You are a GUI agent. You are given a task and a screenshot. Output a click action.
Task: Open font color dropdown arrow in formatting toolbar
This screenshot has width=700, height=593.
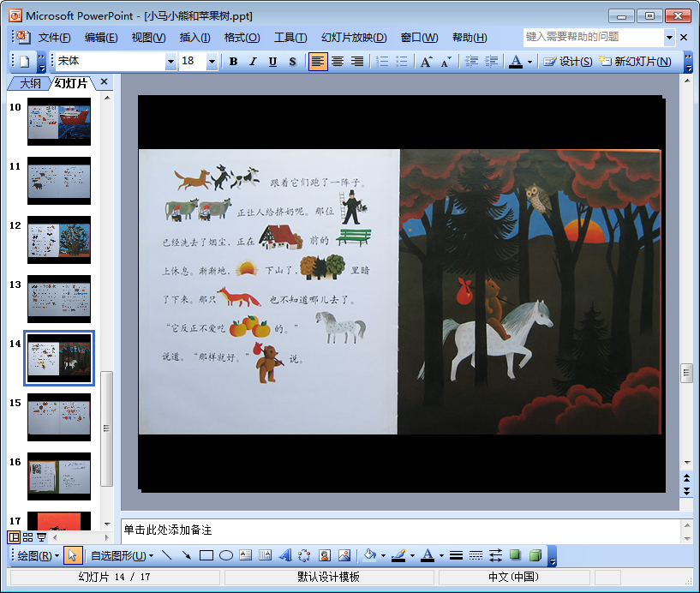(529, 62)
